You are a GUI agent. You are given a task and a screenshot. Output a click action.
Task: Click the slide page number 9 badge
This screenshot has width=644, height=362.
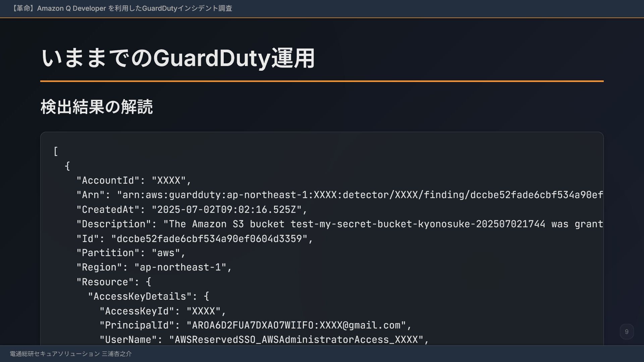(627, 332)
